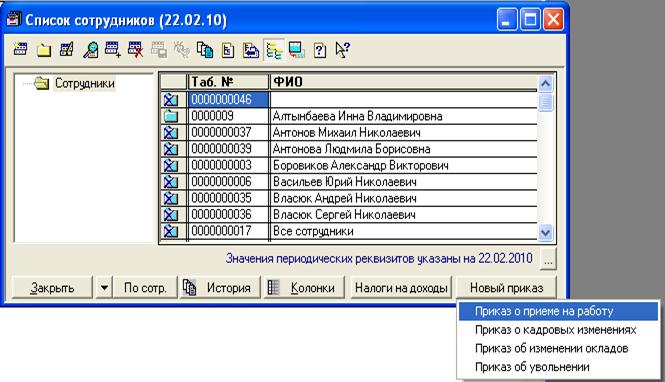Viewport: 665px width, 382px height.
Task: Select cell Все сотрудники
Action: pyautogui.click(x=403, y=231)
